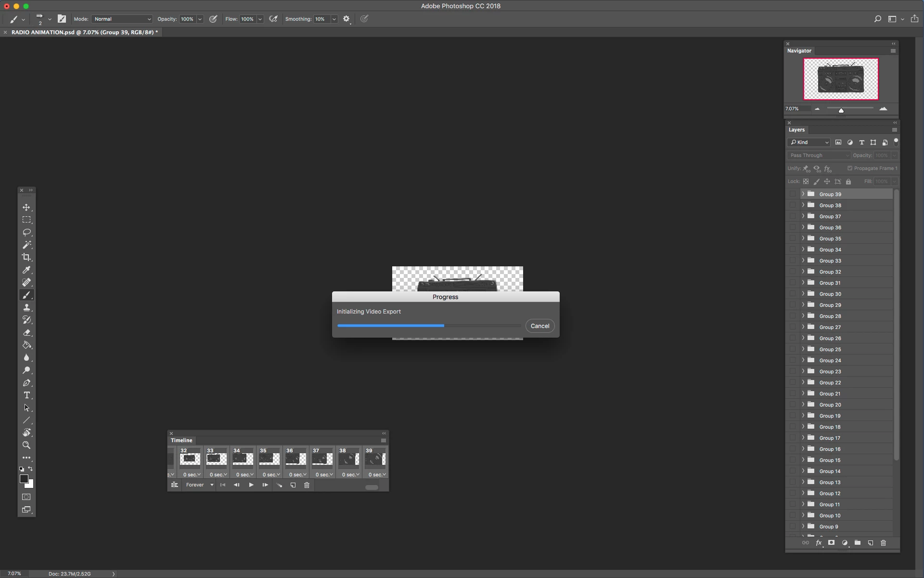This screenshot has width=924, height=578.
Task: Toggle visibility of Group 30 layer
Action: [792, 294]
